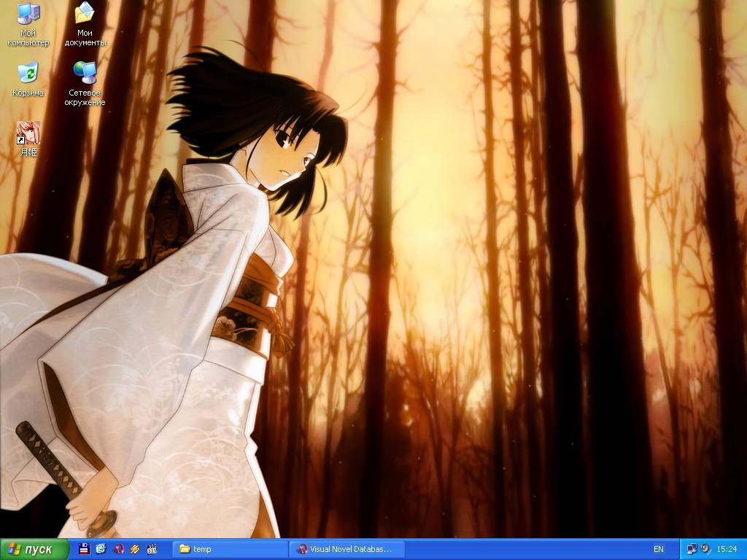The width and height of the screenshot is (747, 560).
Task: Open Media Player Classic quick launch icon
Action: [x=152, y=549]
